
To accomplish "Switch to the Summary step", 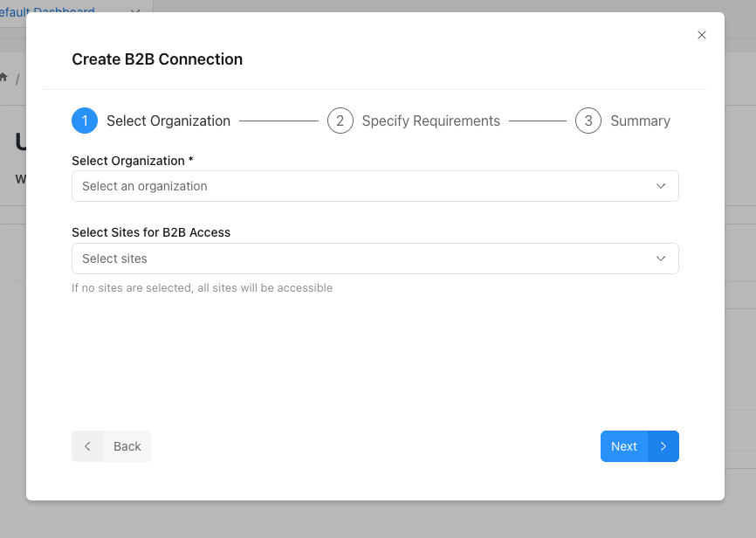I will pyautogui.click(x=640, y=121).
